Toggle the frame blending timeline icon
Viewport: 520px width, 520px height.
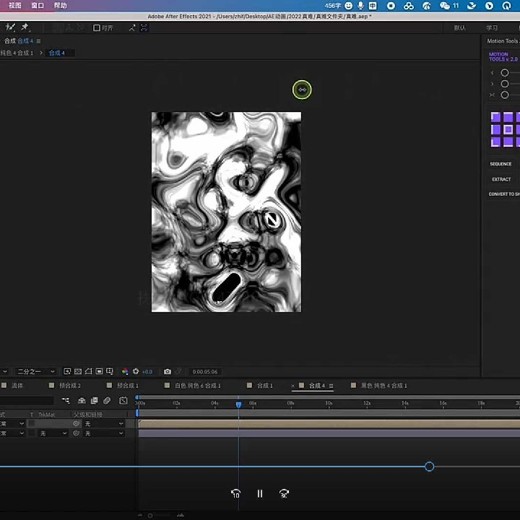(x=94, y=400)
